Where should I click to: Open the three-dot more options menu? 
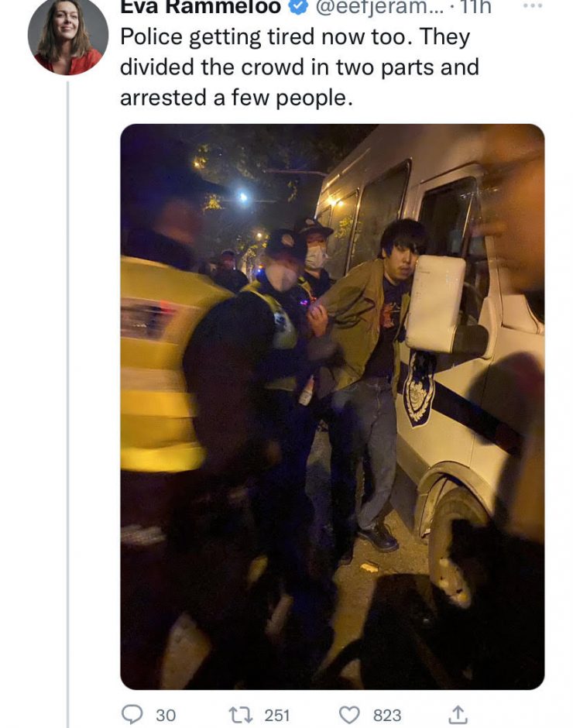tap(532, 6)
